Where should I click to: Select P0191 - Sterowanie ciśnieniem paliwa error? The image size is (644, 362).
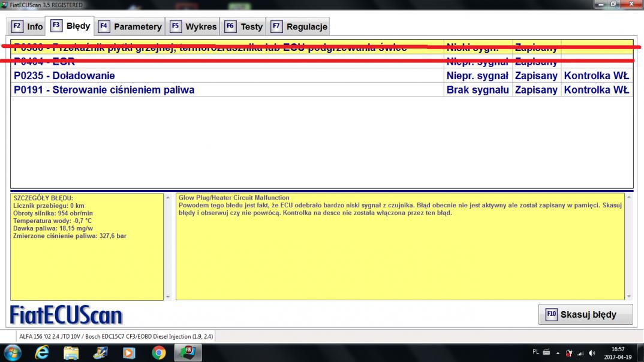coord(322,90)
